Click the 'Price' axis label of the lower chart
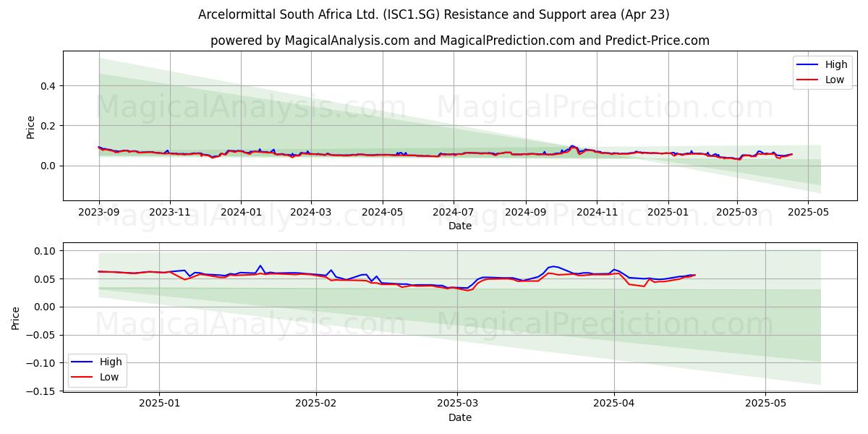 tap(17, 318)
